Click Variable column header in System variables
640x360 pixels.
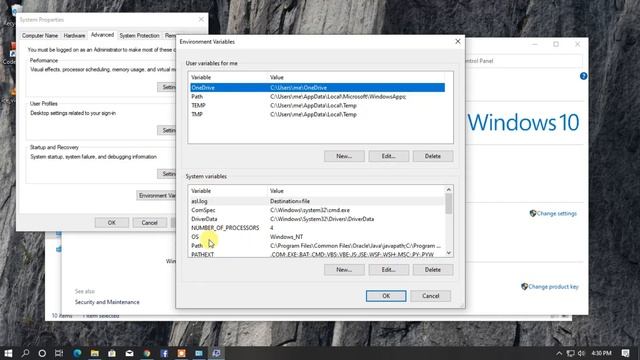point(228,191)
